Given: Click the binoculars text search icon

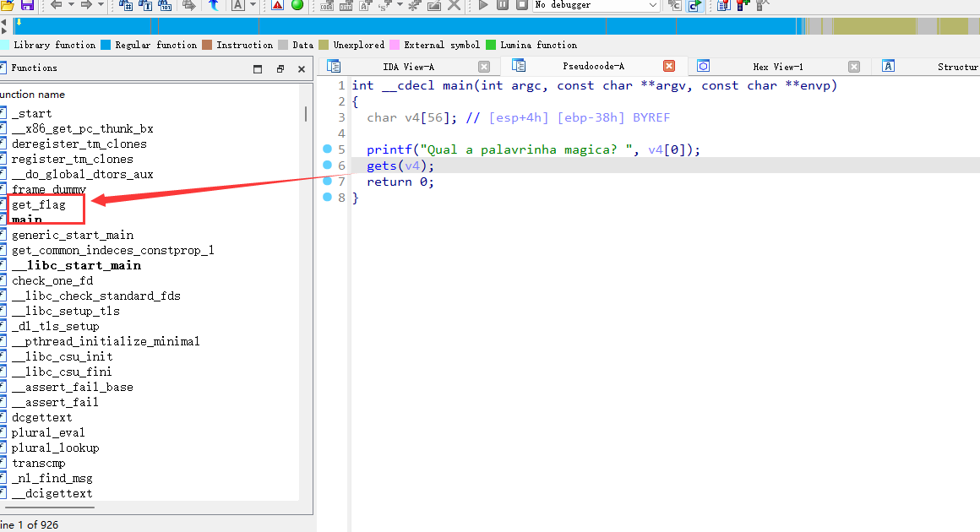Looking at the screenshot, I should (145, 5).
